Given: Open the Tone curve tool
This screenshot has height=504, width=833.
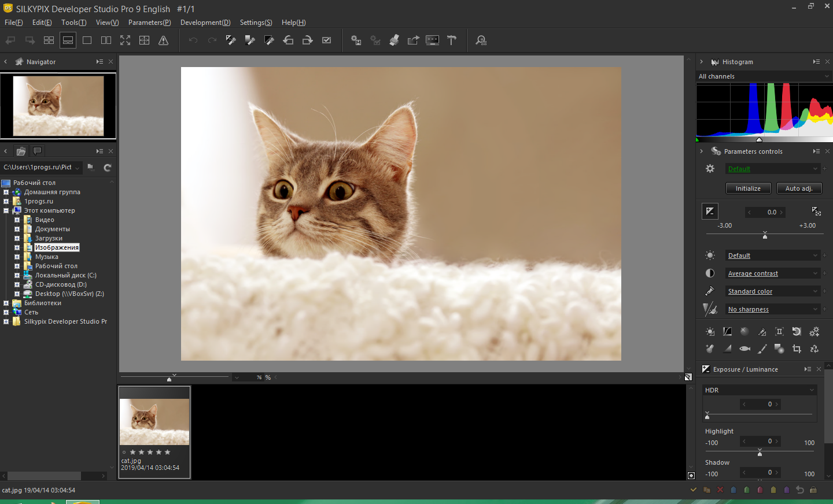Looking at the screenshot, I should tap(727, 331).
